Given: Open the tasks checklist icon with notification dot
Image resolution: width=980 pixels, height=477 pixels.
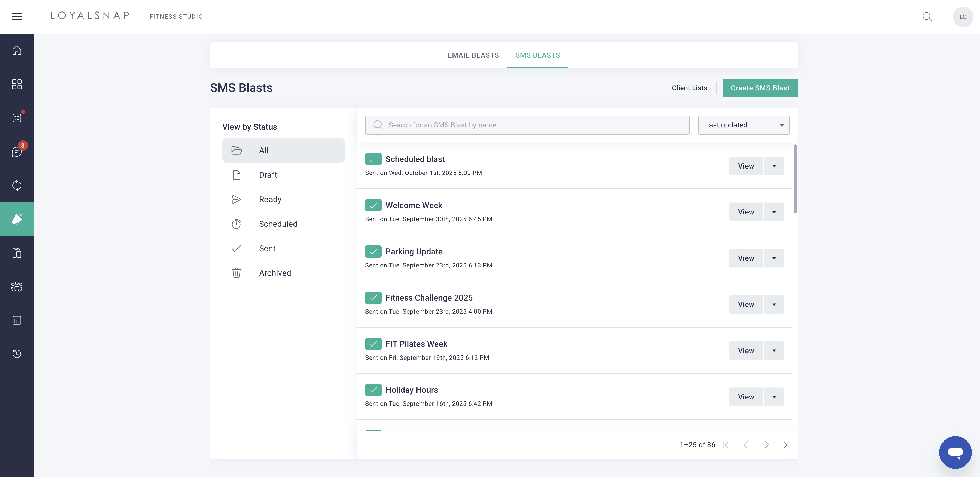Looking at the screenshot, I should point(17,118).
